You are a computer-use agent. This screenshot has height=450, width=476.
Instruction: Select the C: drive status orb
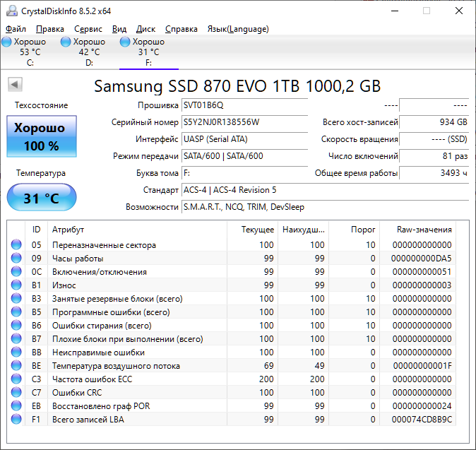tap(7, 42)
